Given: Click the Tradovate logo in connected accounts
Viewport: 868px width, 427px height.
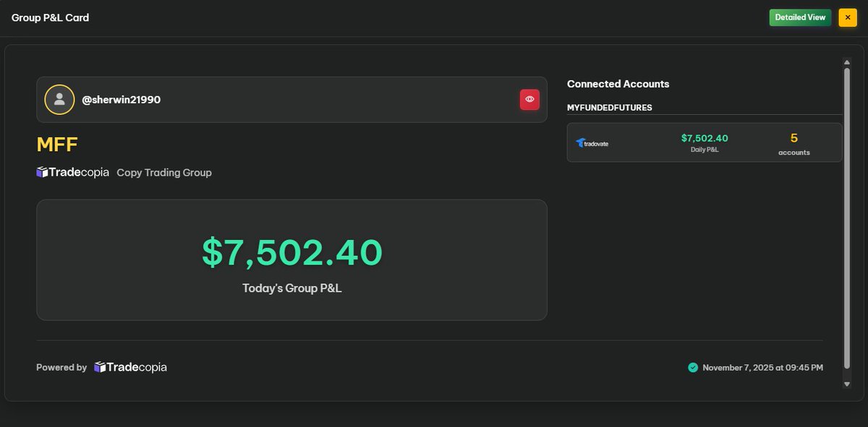Looking at the screenshot, I should coord(592,143).
